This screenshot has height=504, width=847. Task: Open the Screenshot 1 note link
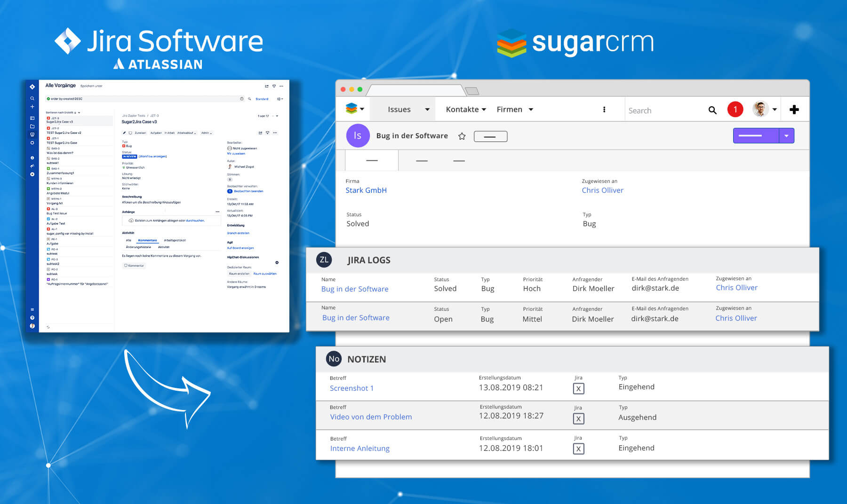352,388
